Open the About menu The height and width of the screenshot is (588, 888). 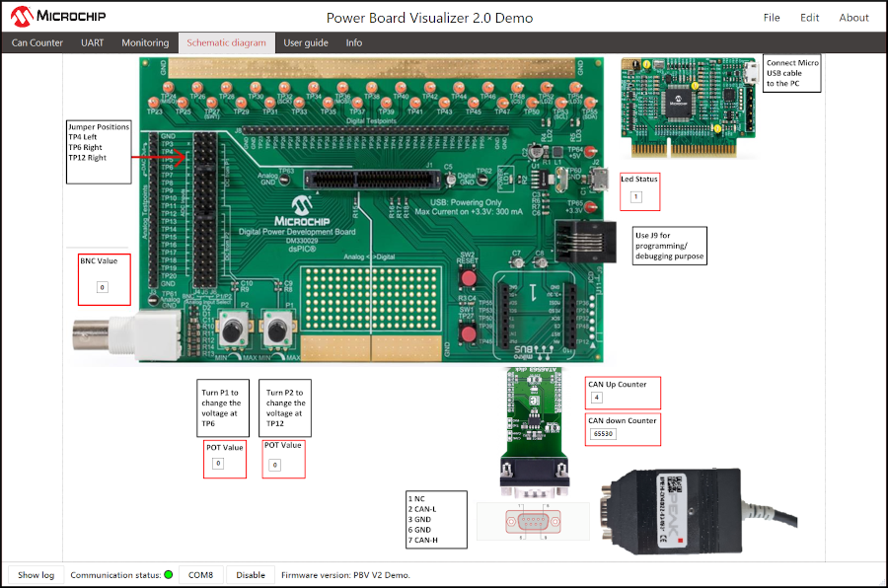point(853,18)
